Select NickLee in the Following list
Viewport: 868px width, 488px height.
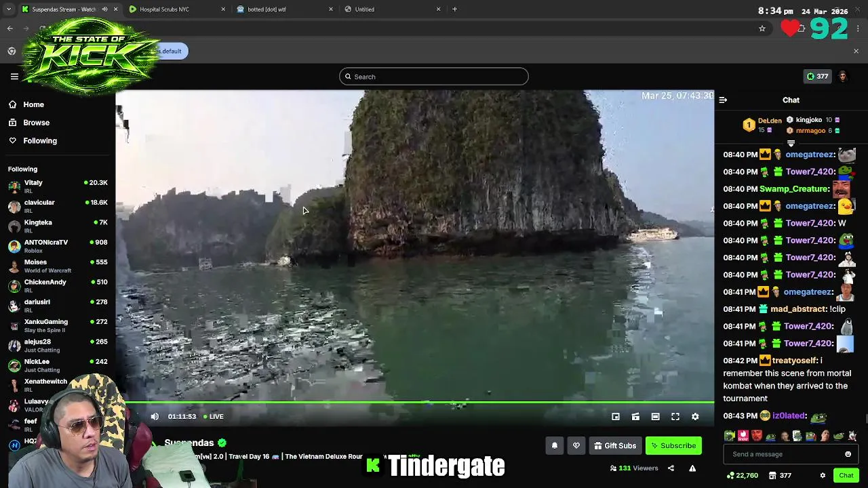coord(58,365)
